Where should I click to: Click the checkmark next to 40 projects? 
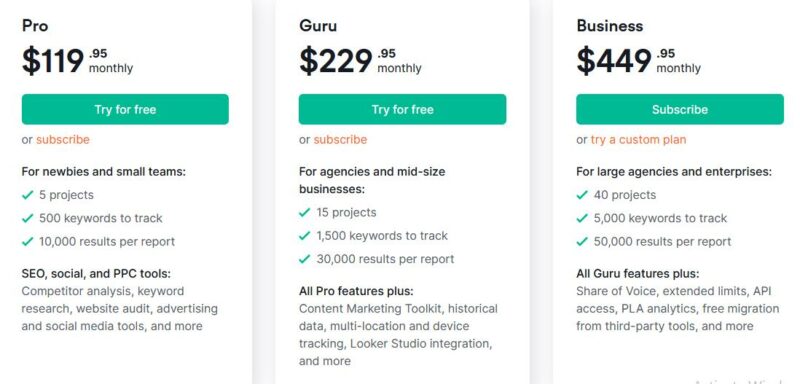582,195
